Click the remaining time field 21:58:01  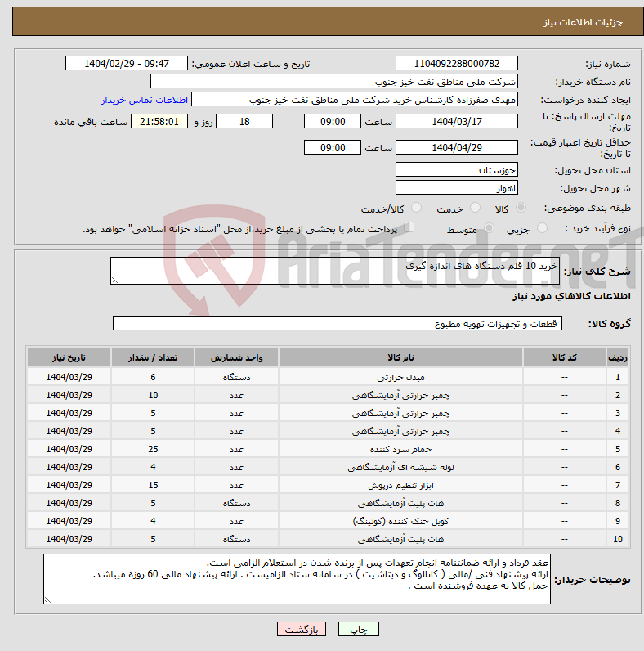(x=159, y=121)
